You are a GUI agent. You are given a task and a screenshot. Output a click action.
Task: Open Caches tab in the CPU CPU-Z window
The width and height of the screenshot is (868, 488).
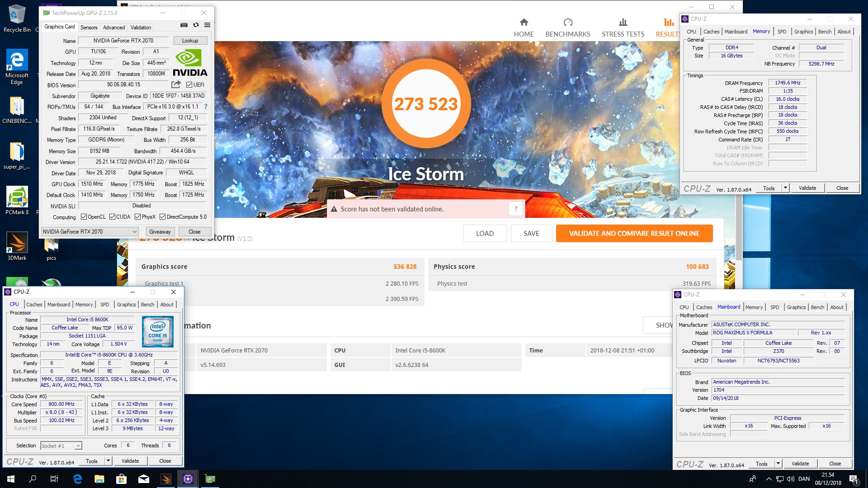point(34,305)
